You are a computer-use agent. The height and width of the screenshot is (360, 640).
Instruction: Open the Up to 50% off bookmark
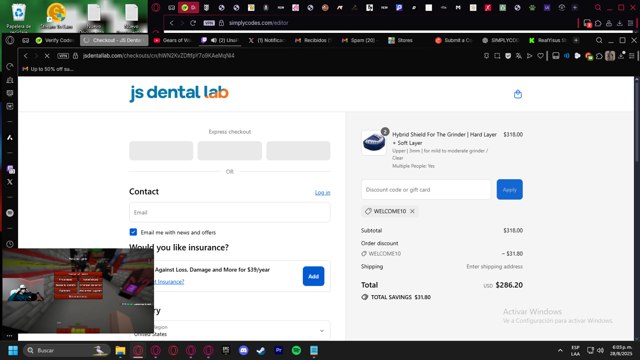click(x=48, y=69)
